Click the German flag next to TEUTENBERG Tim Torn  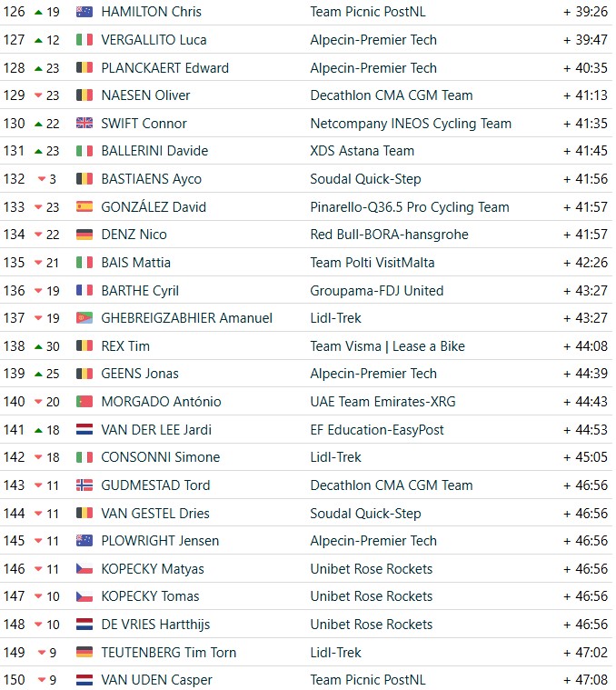point(84,652)
